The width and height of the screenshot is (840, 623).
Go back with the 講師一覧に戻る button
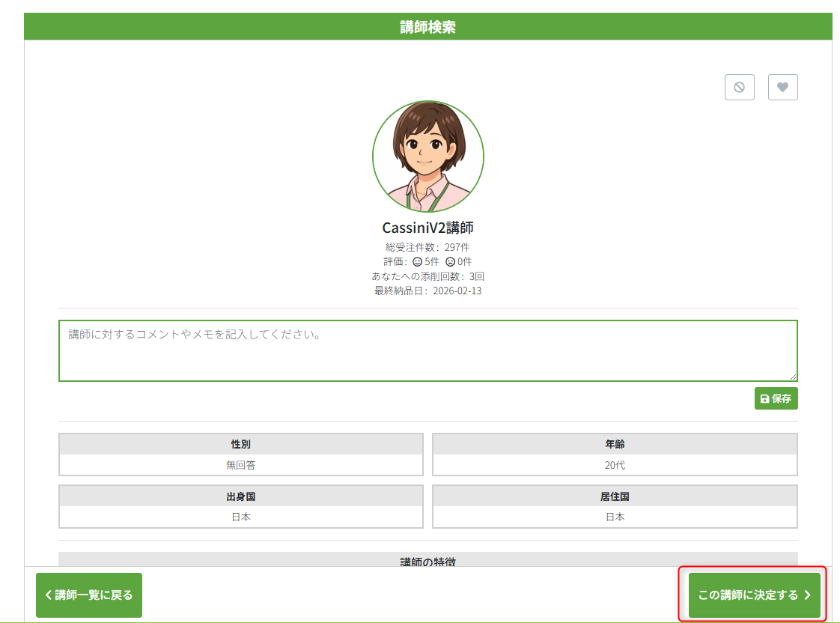tap(89, 595)
